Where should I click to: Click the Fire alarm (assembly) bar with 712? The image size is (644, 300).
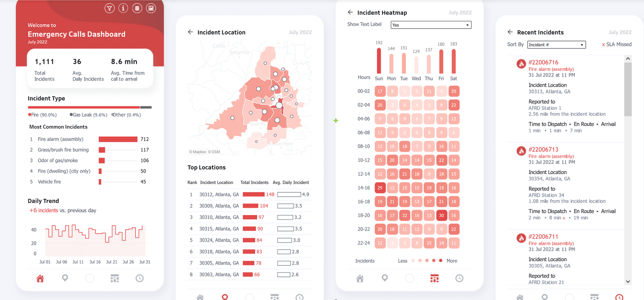point(118,139)
